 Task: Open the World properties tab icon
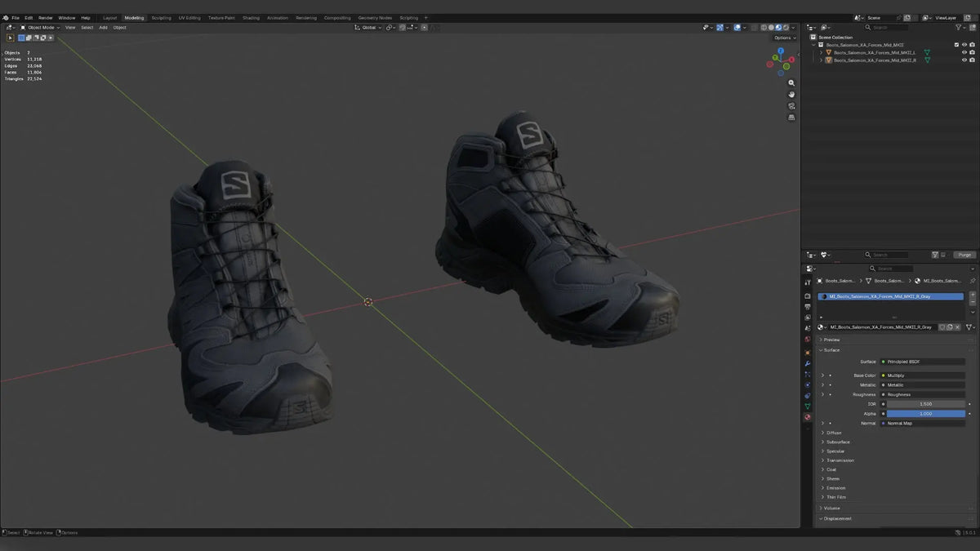point(808,339)
